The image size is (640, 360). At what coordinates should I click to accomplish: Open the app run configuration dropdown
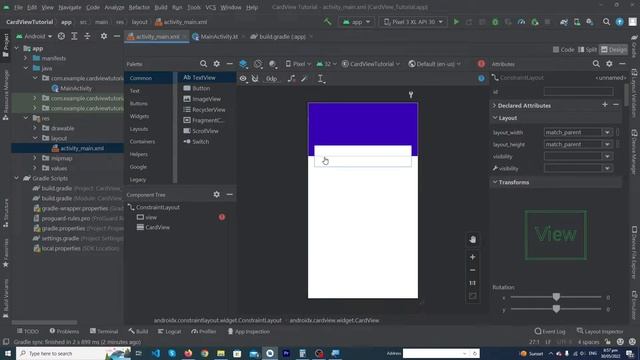pyautogui.click(x=356, y=22)
